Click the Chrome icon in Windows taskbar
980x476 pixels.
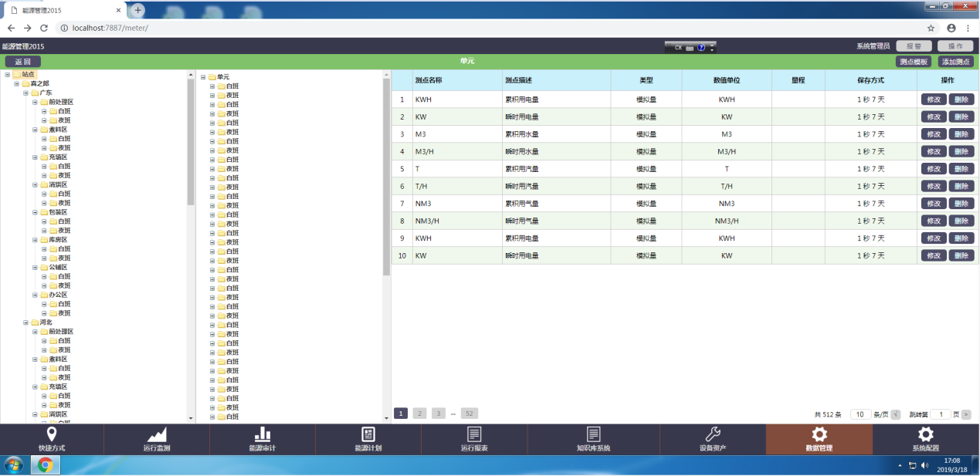tap(46, 465)
